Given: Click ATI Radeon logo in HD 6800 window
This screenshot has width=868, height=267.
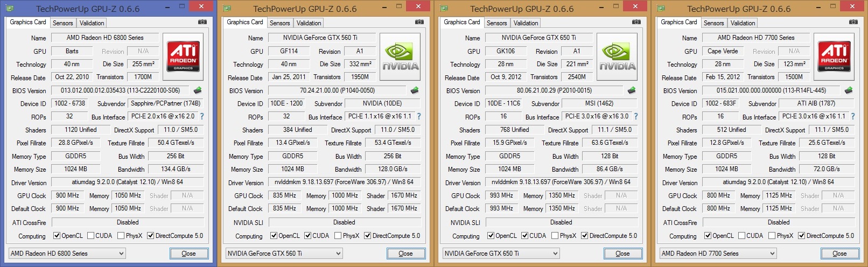Looking at the screenshot, I should pyautogui.click(x=183, y=57).
